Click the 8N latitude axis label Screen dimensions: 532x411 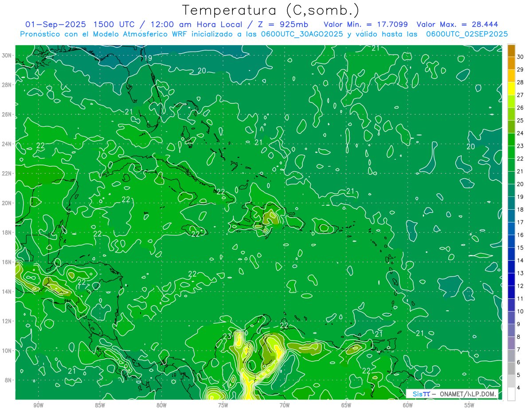pyautogui.click(x=9, y=380)
